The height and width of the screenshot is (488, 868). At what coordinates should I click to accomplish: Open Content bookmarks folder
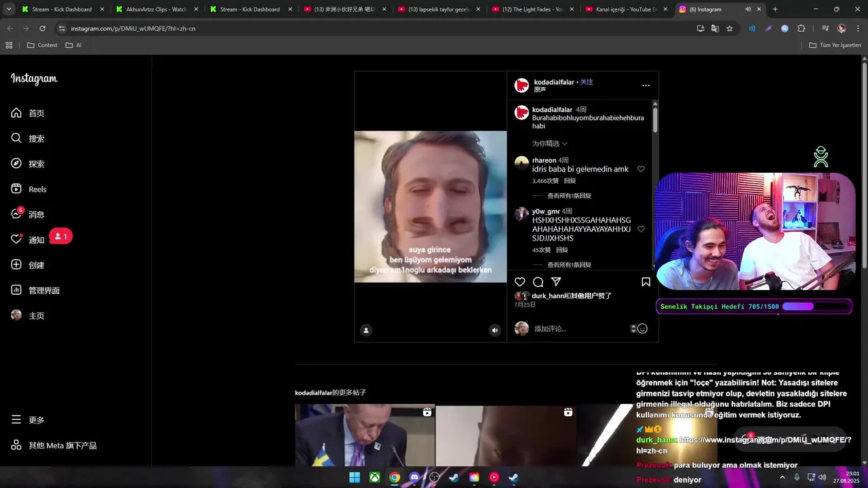pos(42,45)
